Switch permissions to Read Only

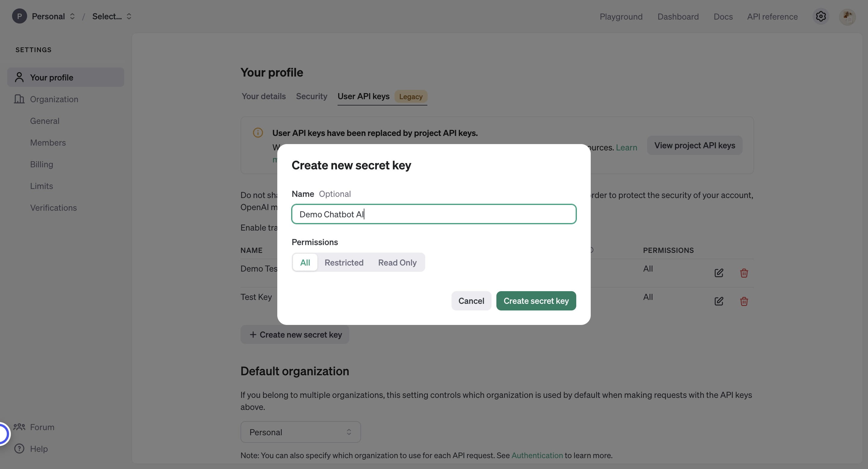[397, 263]
